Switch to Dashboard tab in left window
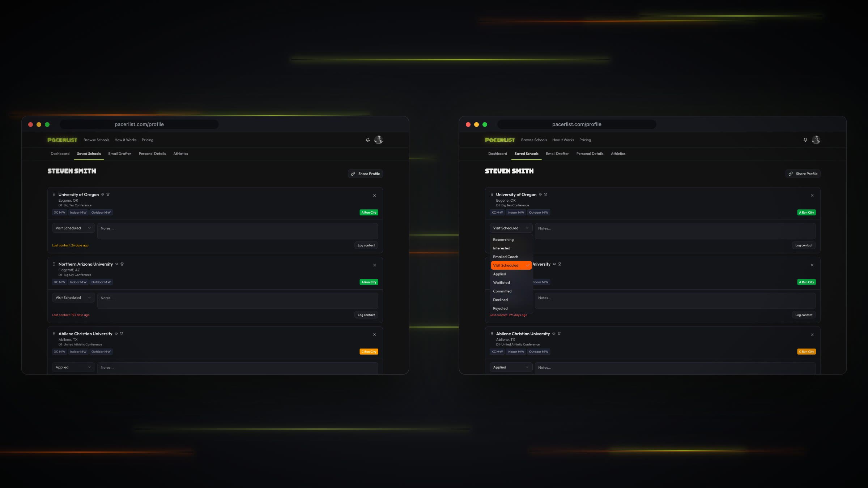The height and width of the screenshot is (488, 868). [60, 154]
